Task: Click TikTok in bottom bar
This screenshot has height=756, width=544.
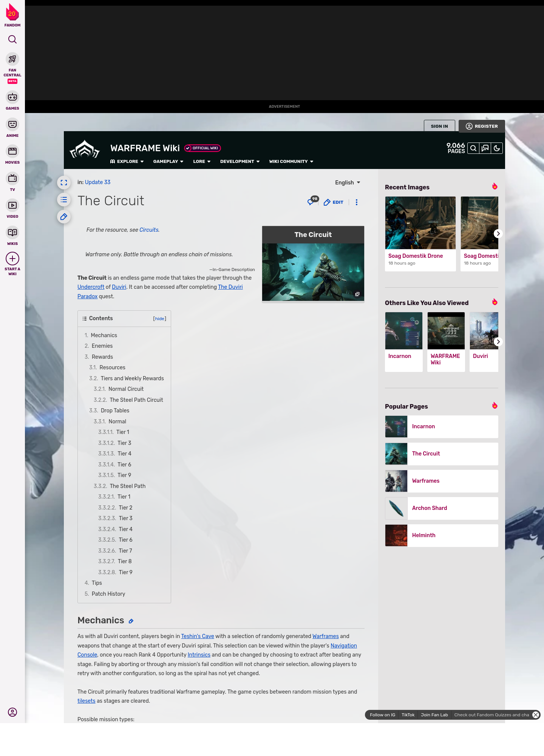Action: click(x=408, y=715)
